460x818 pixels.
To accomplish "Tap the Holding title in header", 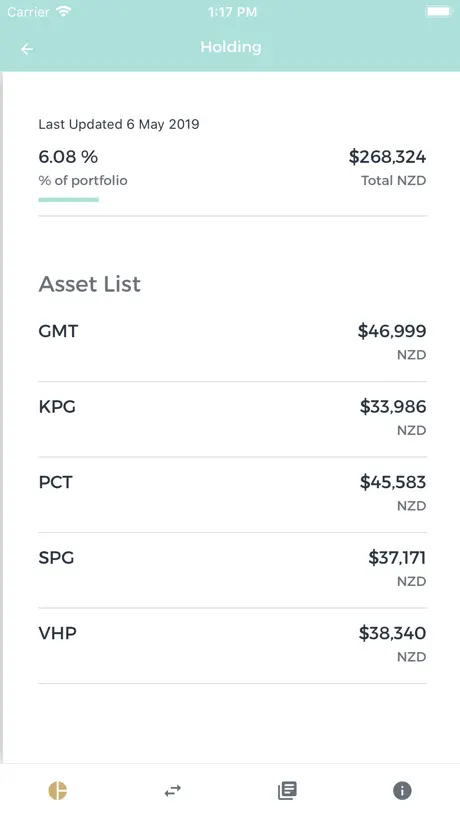I will click(x=231, y=47).
